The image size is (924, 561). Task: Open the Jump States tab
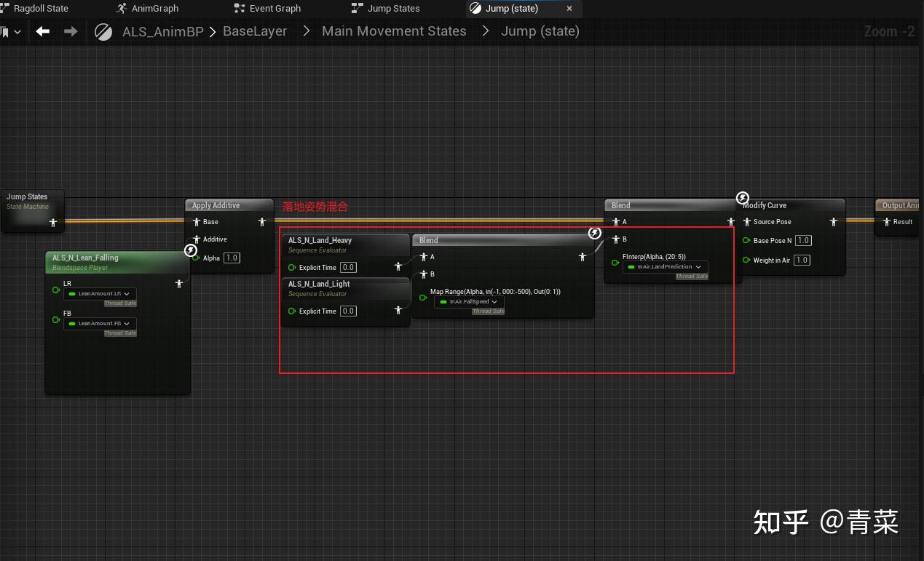point(386,9)
